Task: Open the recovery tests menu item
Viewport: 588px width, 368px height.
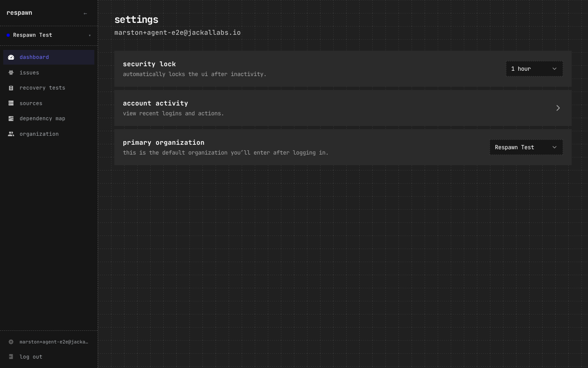Action: pos(49,88)
